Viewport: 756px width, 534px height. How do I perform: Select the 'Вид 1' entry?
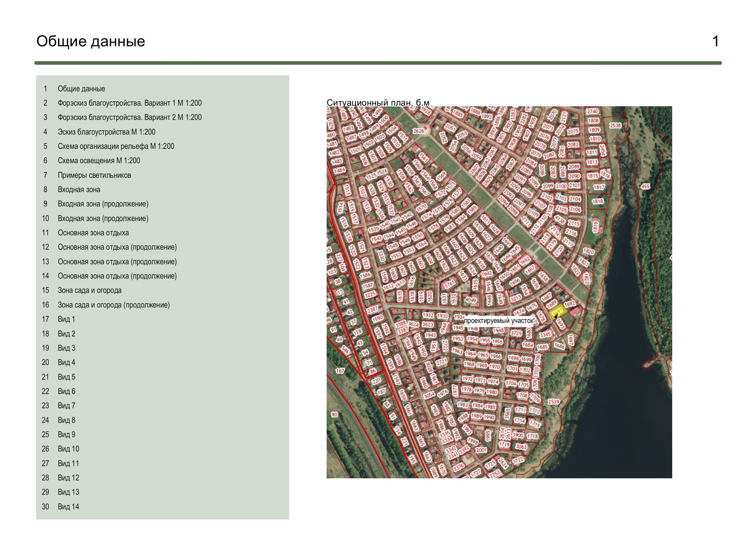click(66, 319)
